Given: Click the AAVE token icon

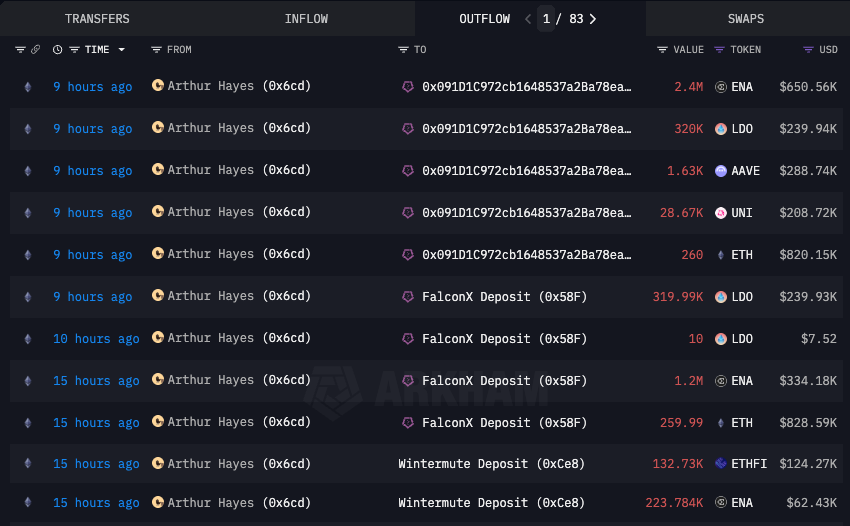Looking at the screenshot, I should tap(721, 171).
